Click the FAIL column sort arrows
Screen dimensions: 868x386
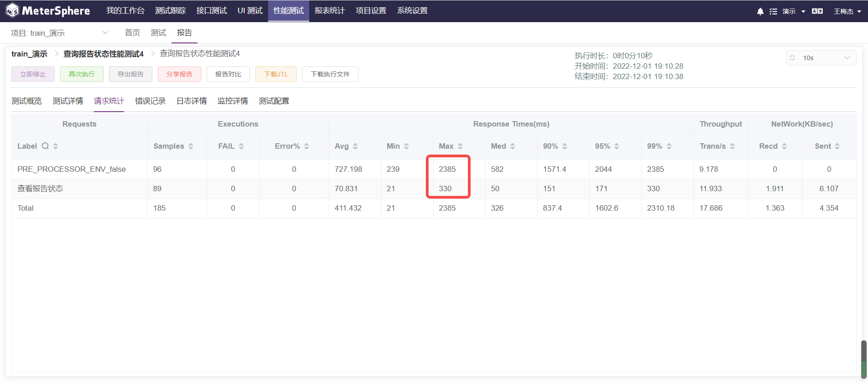pos(241,146)
